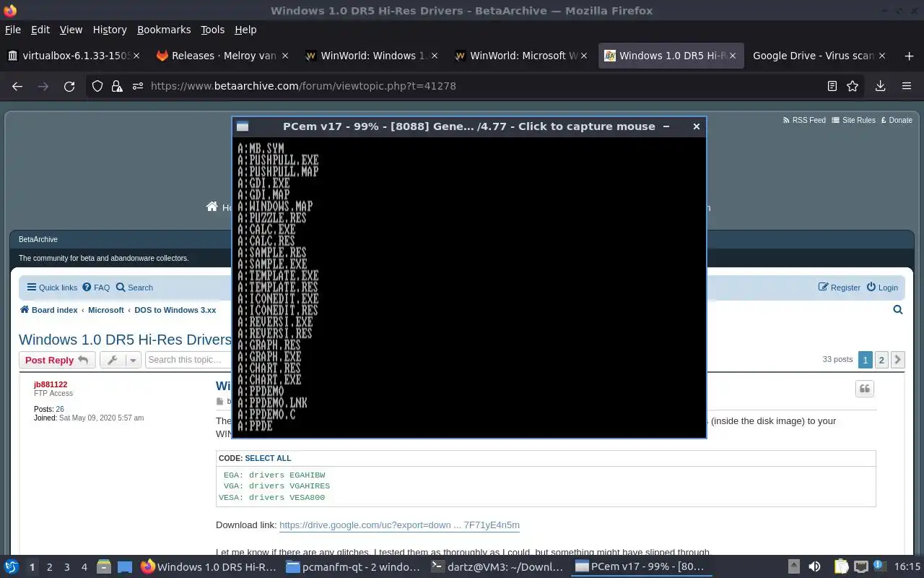Viewport: 924px width, 578px height.
Task: Go back with the Firefox back arrow
Action: 17,86
